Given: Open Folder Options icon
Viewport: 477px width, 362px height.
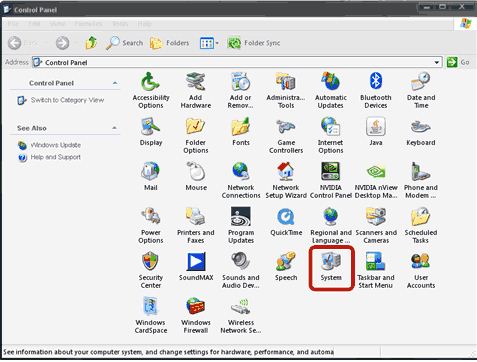Looking at the screenshot, I should coord(196,135).
